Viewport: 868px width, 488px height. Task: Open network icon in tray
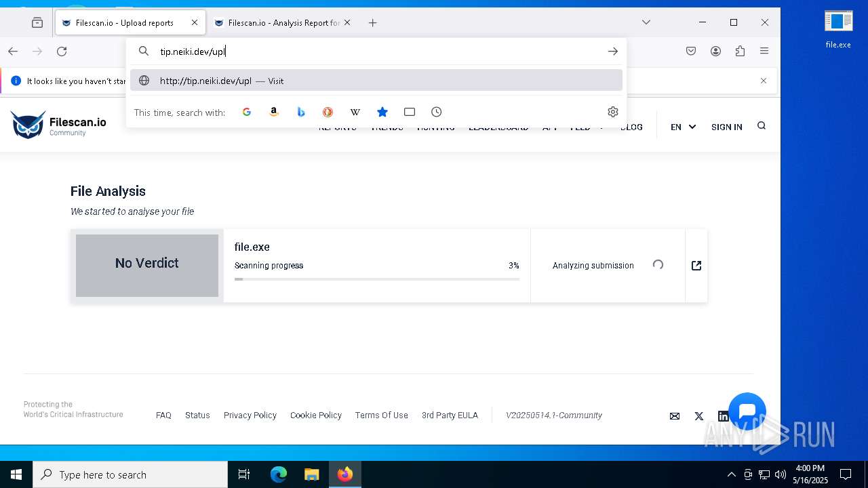(x=764, y=474)
